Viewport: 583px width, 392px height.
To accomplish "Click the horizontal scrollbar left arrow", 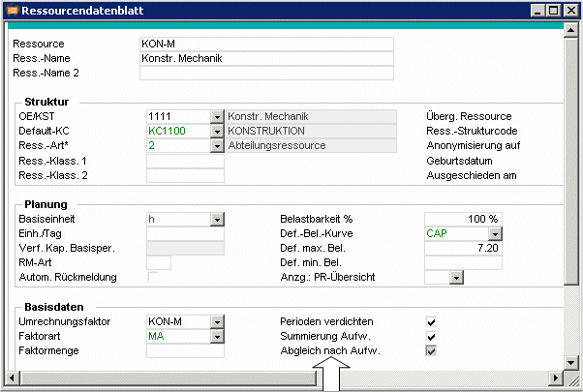I will coord(12,378).
